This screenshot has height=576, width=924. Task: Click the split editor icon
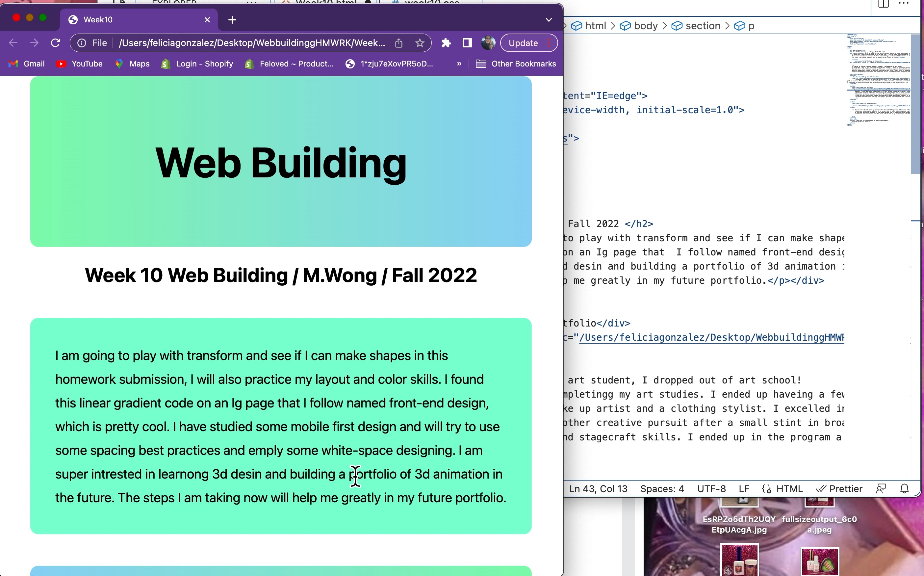point(883,4)
